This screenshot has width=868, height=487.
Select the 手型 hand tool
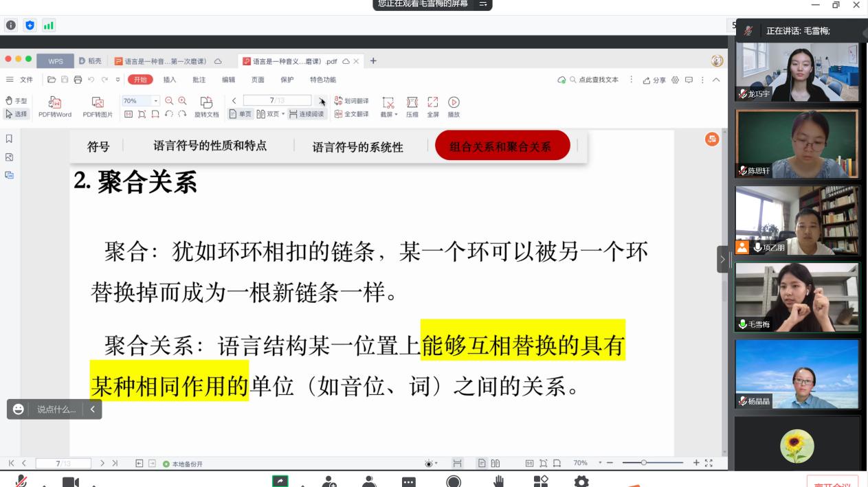(x=16, y=101)
